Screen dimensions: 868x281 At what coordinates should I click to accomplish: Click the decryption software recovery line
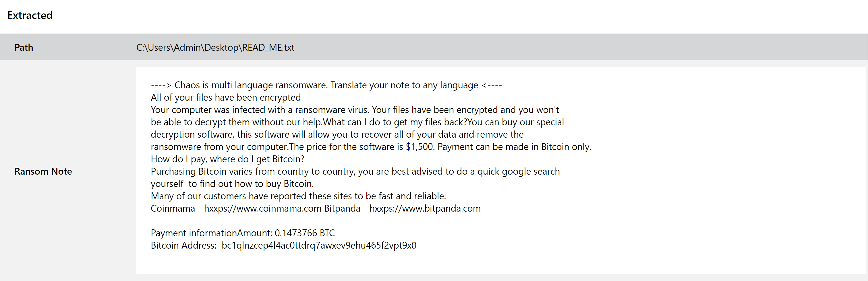click(337, 134)
